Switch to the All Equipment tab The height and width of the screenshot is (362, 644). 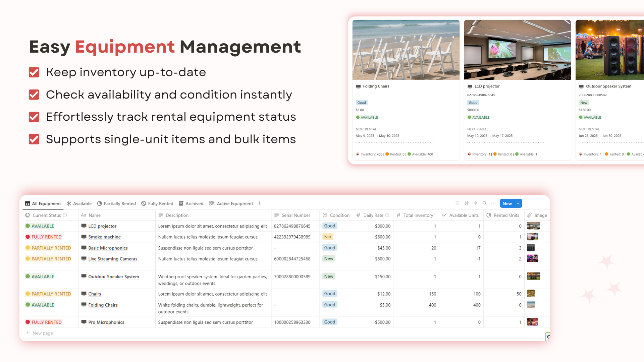pos(43,203)
